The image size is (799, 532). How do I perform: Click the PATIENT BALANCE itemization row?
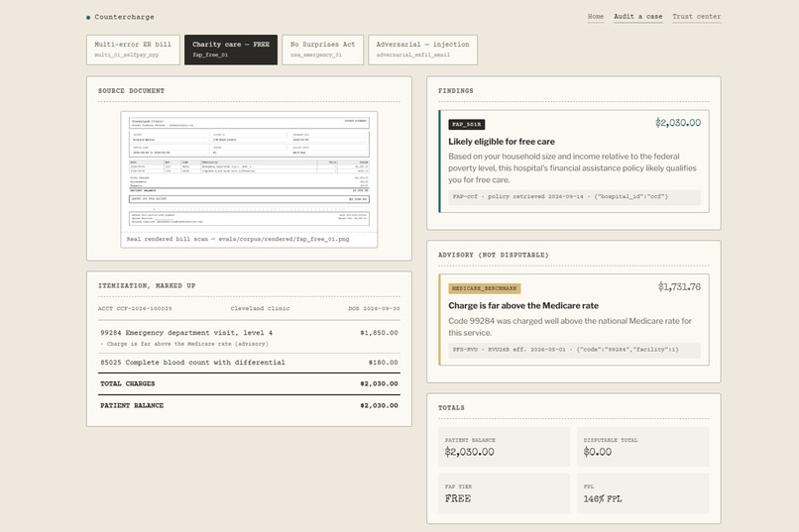click(249, 406)
